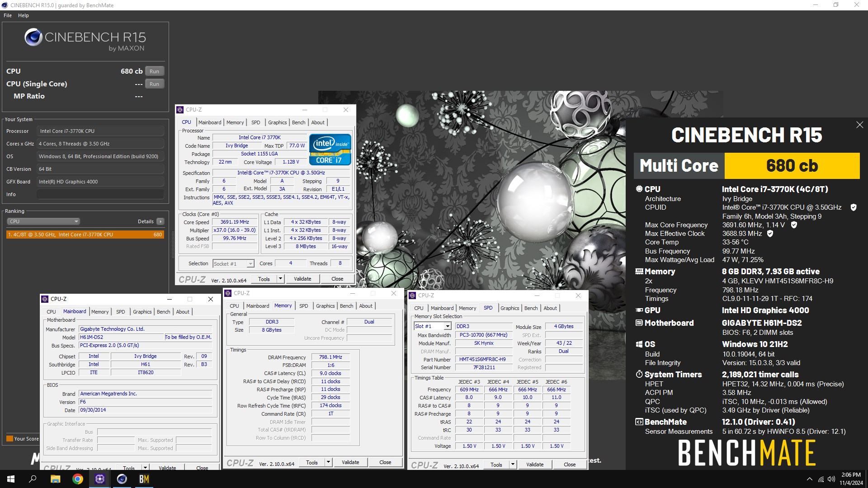868x488 pixels.
Task: Click the motherboard Model H61M-DS2 field
Action: (x=121, y=337)
